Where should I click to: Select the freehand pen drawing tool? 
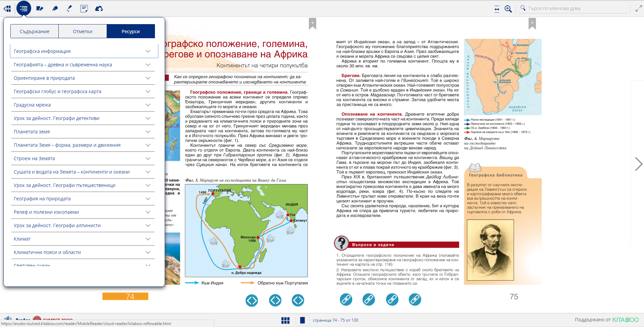69,9
